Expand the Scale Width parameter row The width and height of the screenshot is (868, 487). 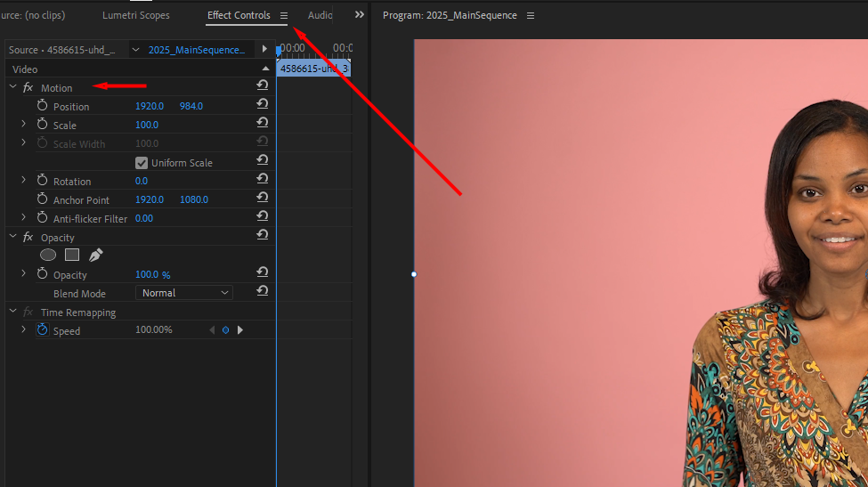(x=23, y=142)
